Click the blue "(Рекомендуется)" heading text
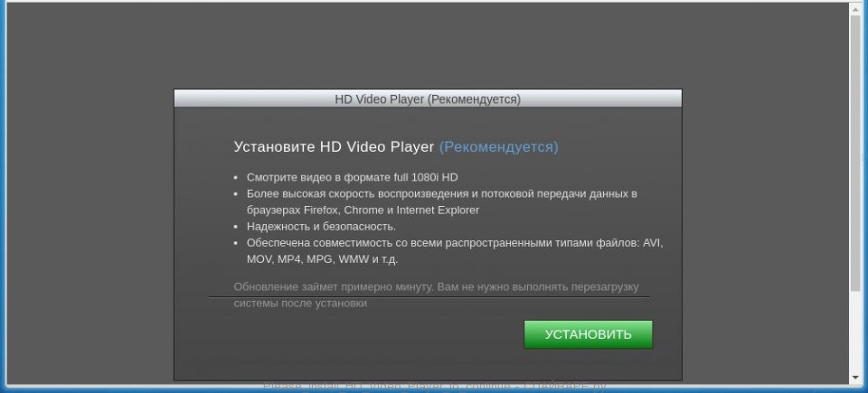This screenshot has width=868, height=393. click(x=498, y=146)
